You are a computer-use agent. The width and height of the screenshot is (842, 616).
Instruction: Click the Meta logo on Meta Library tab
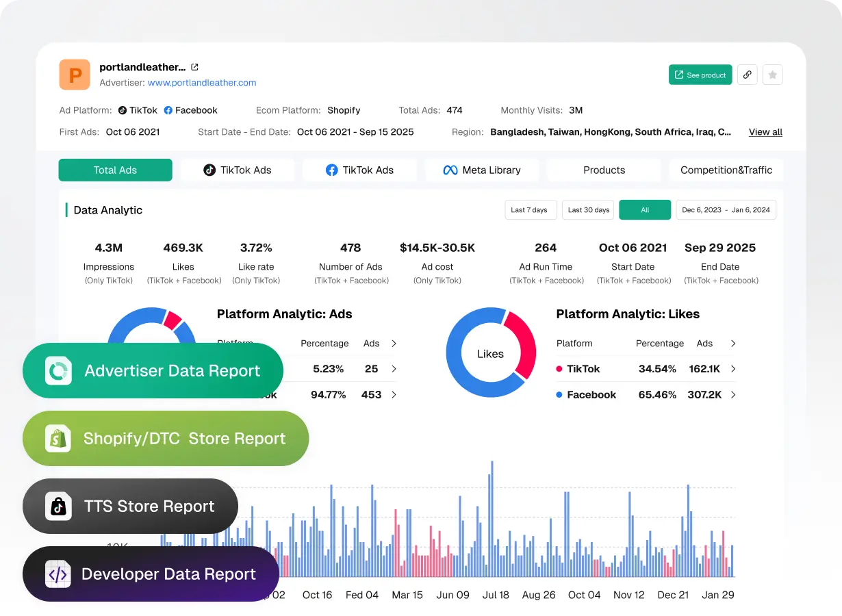tap(450, 170)
